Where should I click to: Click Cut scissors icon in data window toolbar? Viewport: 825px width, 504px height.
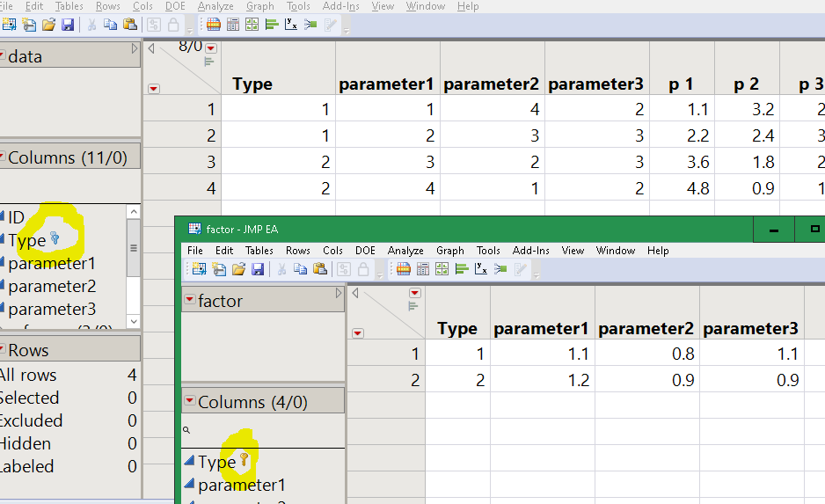click(x=92, y=25)
